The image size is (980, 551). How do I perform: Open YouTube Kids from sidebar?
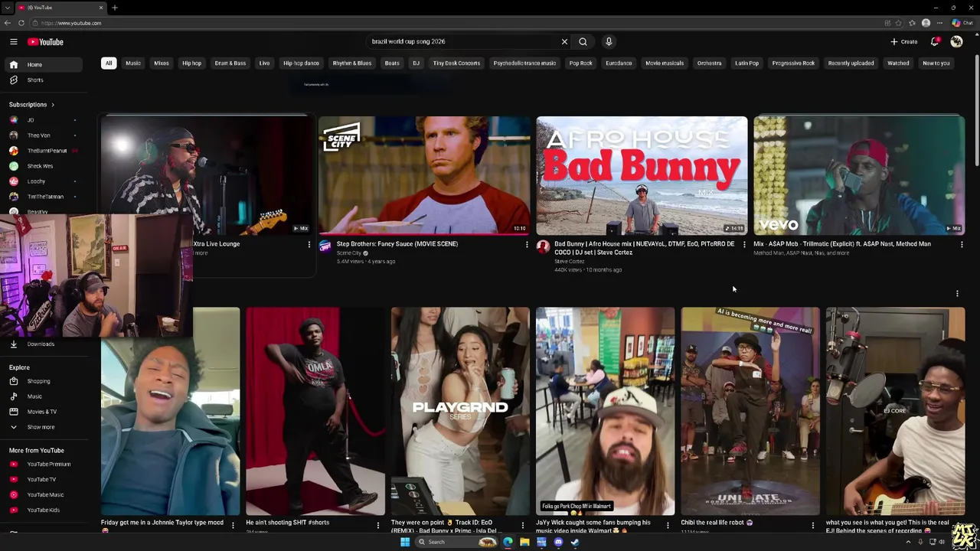(43, 510)
